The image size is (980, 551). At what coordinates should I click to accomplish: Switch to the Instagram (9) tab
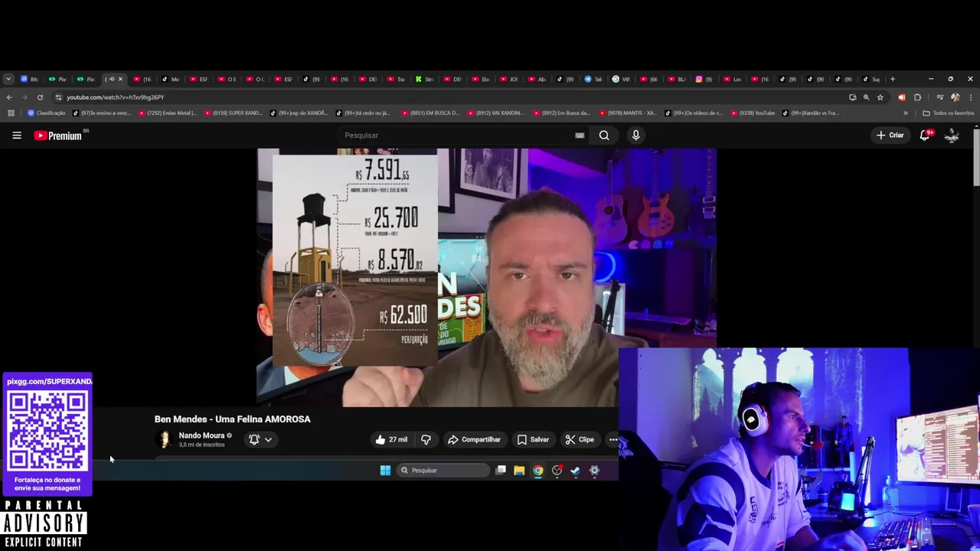click(704, 79)
